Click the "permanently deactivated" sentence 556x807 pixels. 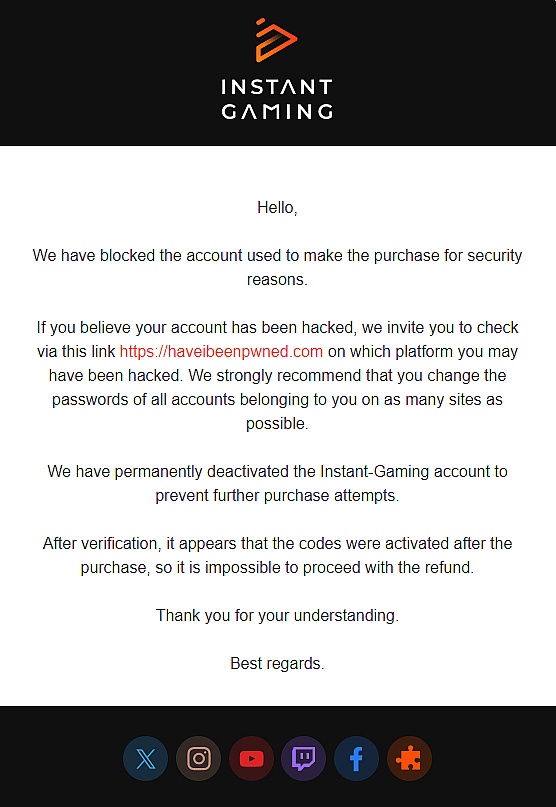pyautogui.click(x=277, y=471)
